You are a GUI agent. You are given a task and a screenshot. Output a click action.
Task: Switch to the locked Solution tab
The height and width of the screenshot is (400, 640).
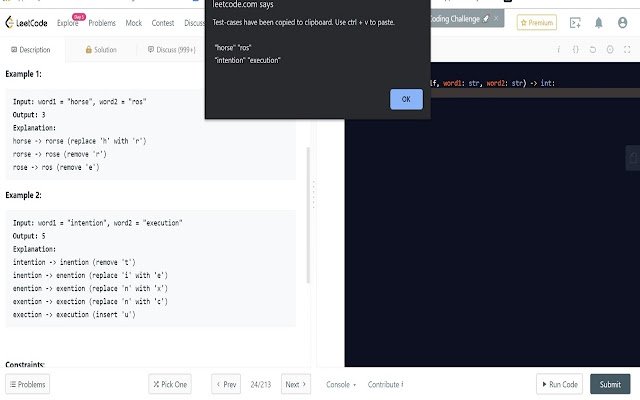101,50
